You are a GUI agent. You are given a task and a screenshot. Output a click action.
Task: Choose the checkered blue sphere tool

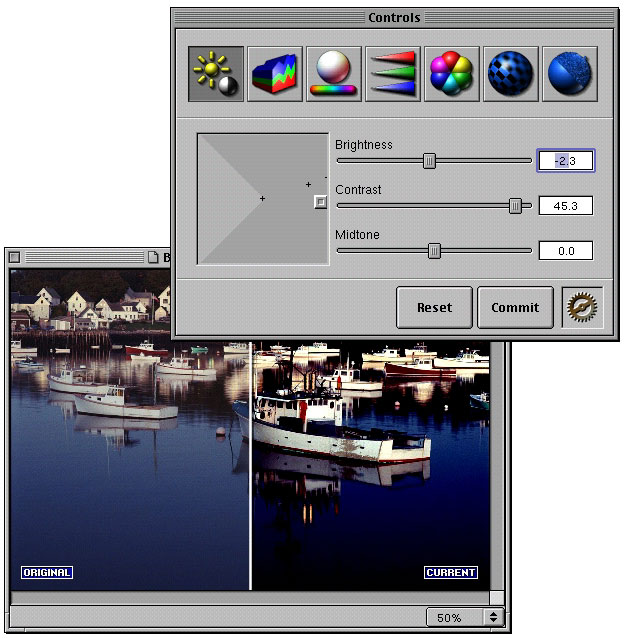511,74
